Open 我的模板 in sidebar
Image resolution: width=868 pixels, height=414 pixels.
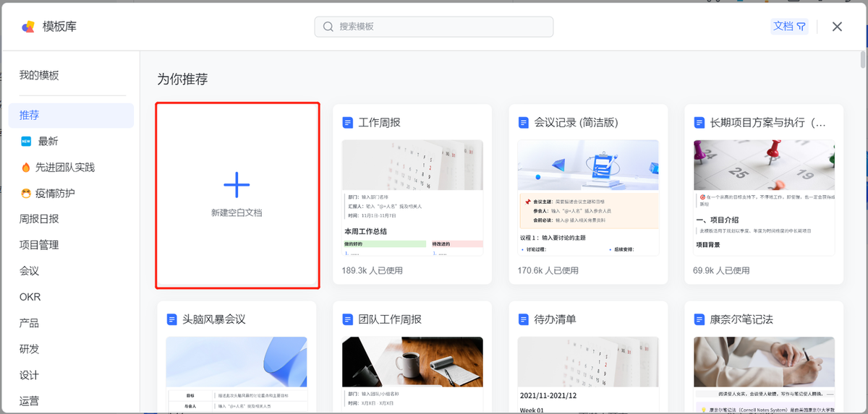(39, 75)
